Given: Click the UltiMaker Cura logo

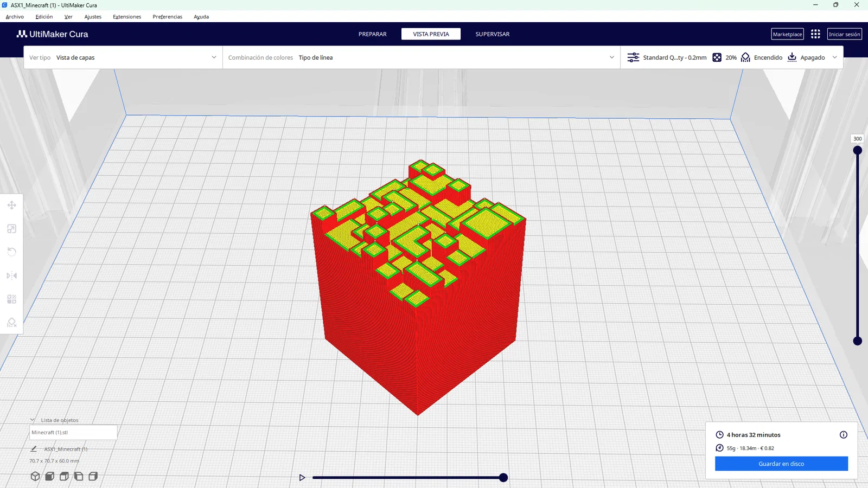Looking at the screenshot, I should (x=52, y=34).
